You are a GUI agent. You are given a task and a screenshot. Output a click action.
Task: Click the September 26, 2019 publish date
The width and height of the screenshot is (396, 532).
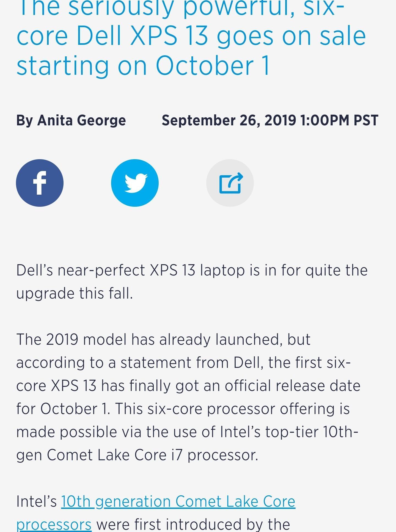click(x=229, y=120)
